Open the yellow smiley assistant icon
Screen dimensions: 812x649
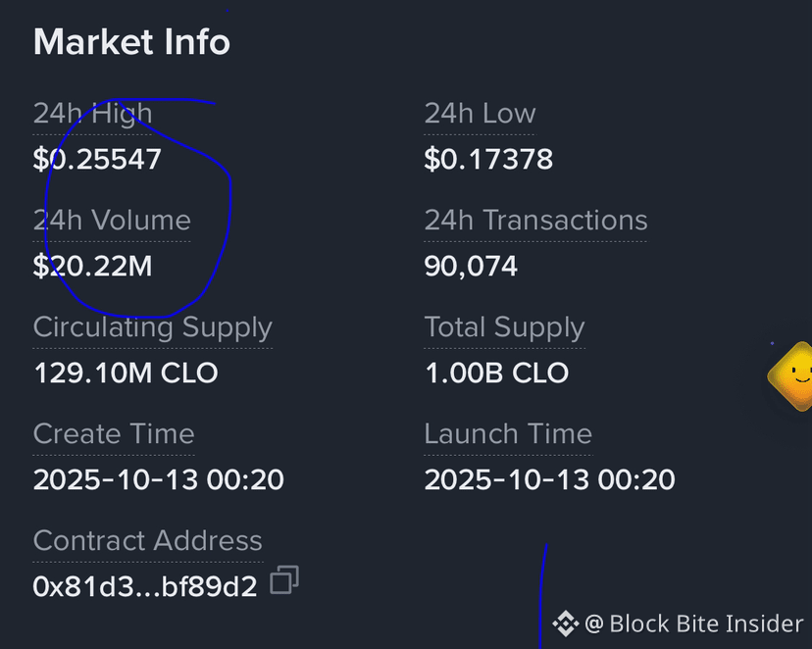click(790, 376)
